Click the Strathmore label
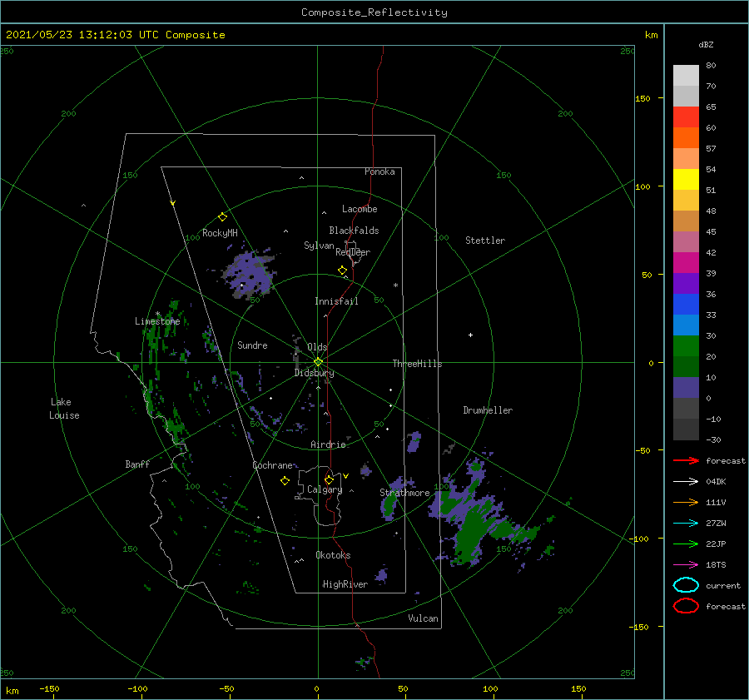The height and width of the screenshot is (700, 749). (x=404, y=493)
